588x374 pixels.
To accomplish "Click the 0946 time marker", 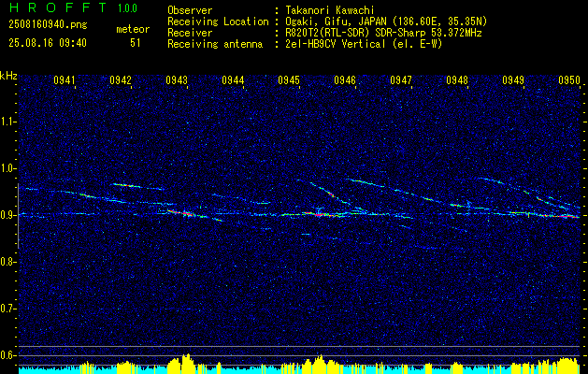I will point(345,79).
